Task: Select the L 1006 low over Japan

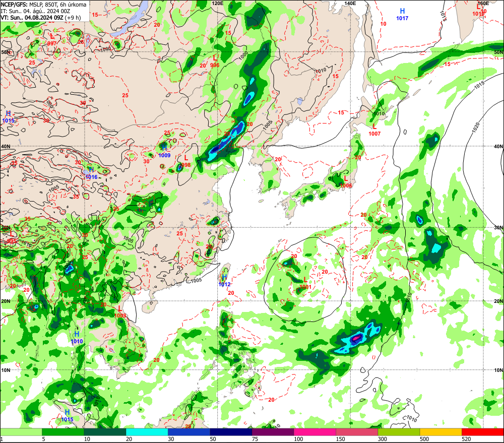Action: 346,182
